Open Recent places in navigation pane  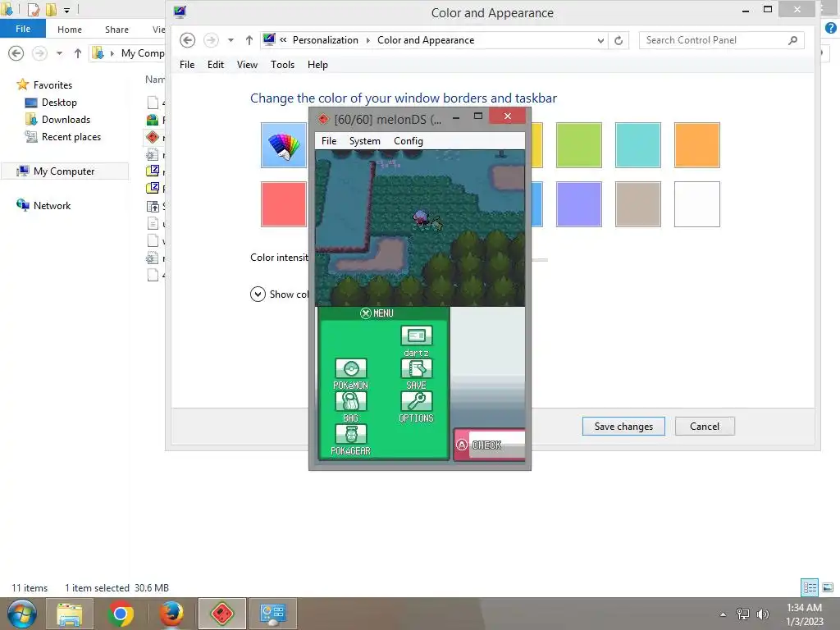(x=71, y=137)
